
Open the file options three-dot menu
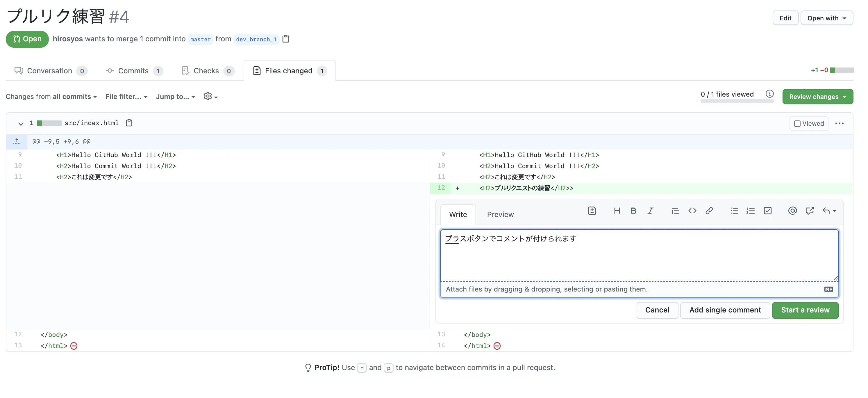839,123
